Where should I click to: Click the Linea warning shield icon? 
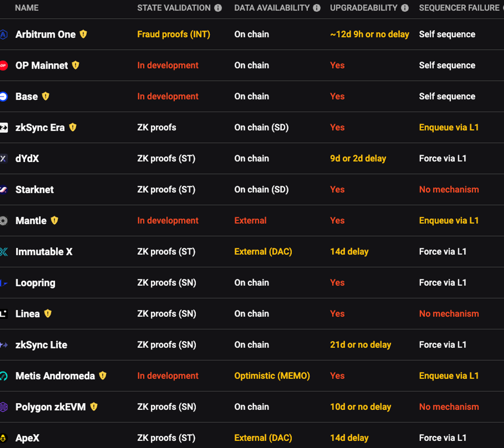(x=48, y=314)
